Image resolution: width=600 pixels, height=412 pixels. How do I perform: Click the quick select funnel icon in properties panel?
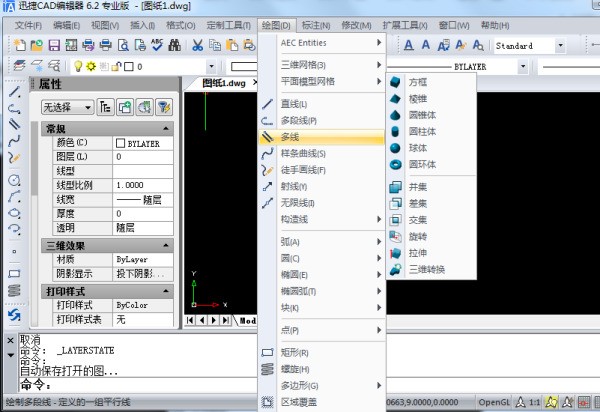coord(165,107)
